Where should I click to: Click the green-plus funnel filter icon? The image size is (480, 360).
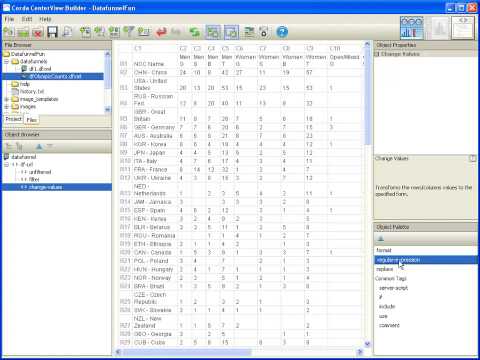129,32
